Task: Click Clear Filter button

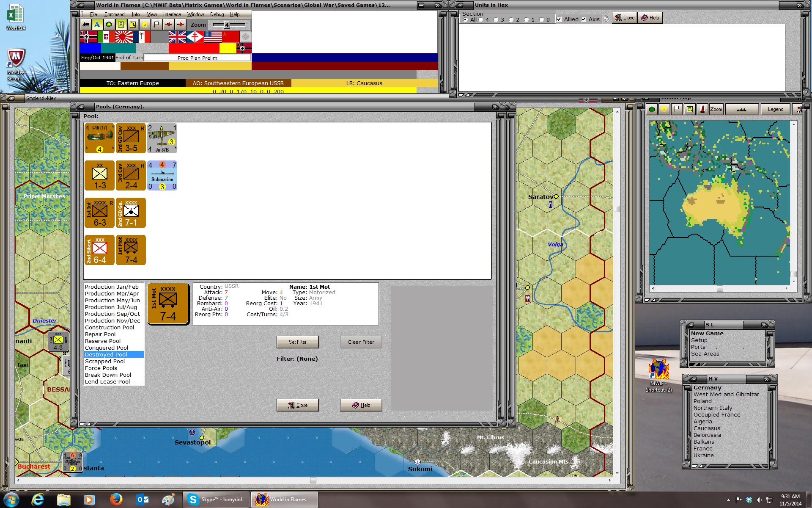Action: (361, 342)
